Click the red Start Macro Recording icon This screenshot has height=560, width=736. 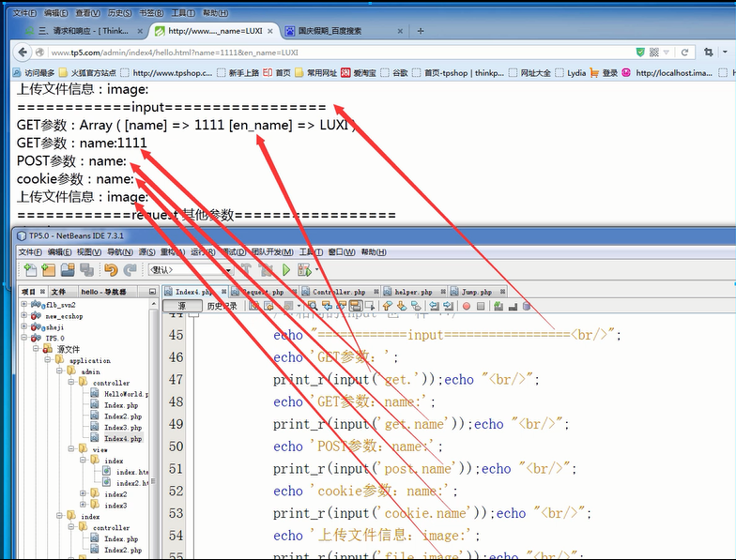(x=466, y=306)
